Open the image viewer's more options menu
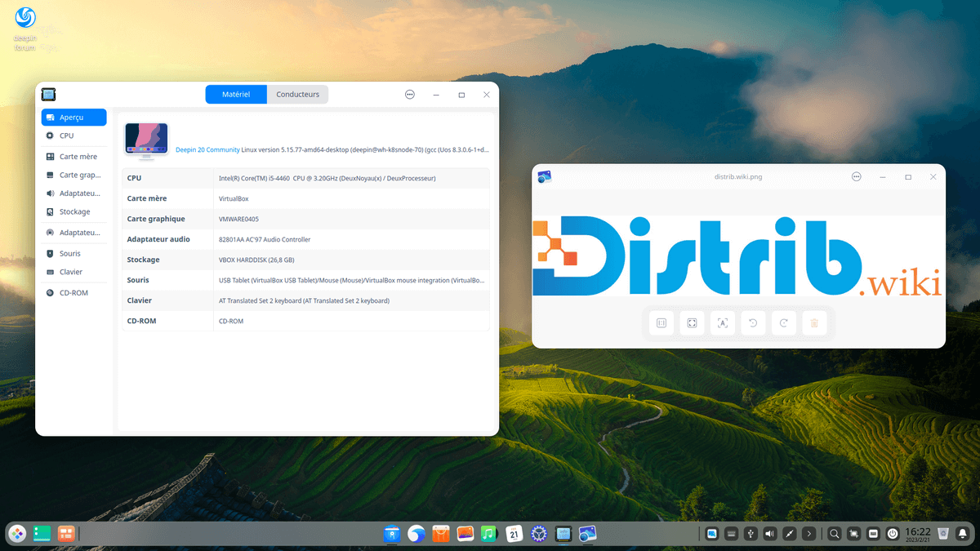 coord(856,176)
